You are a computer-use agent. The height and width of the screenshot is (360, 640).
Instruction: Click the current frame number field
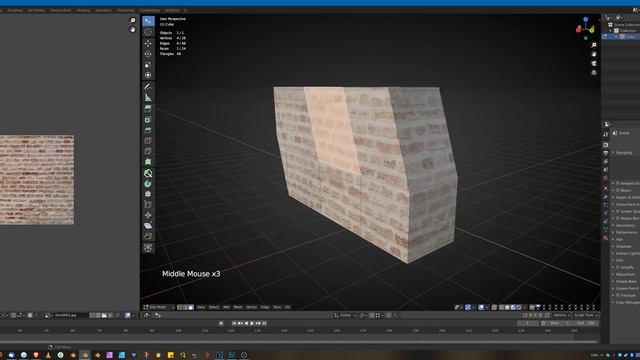pyautogui.click(x=527, y=323)
